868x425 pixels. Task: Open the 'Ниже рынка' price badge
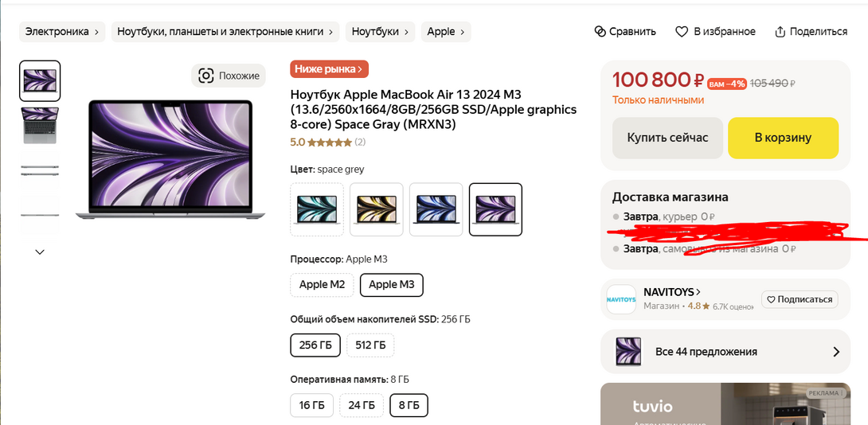[329, 69]
